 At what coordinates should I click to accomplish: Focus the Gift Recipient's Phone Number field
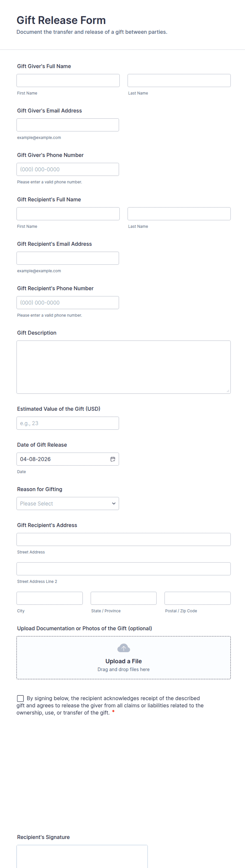(67, 303)
